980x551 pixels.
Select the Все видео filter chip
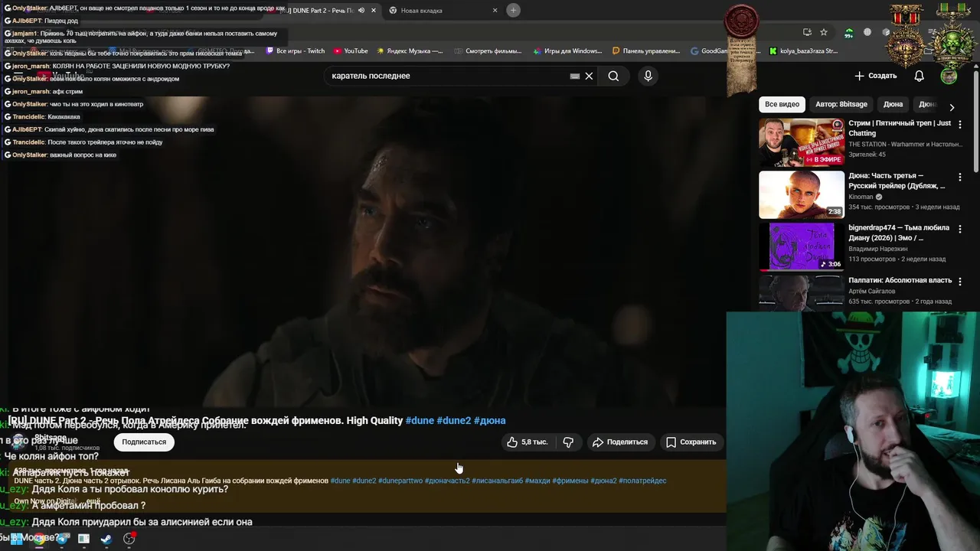782,104
